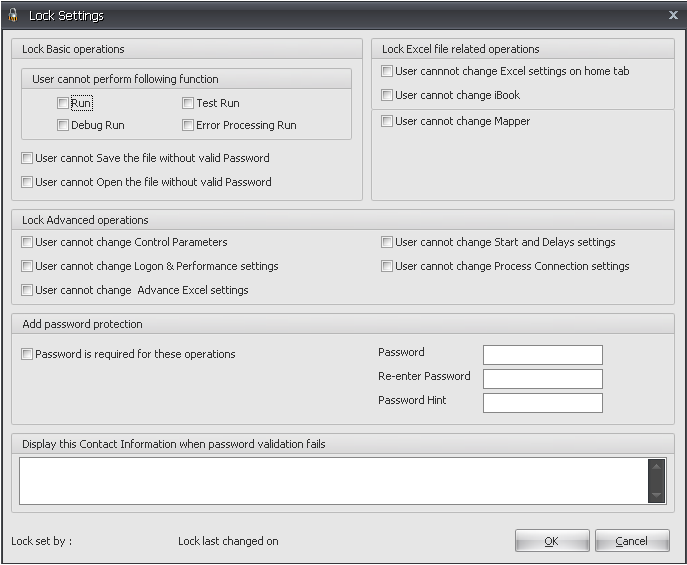
Task: Enable Error Processing Run checkbox
Action: (188, 125)
